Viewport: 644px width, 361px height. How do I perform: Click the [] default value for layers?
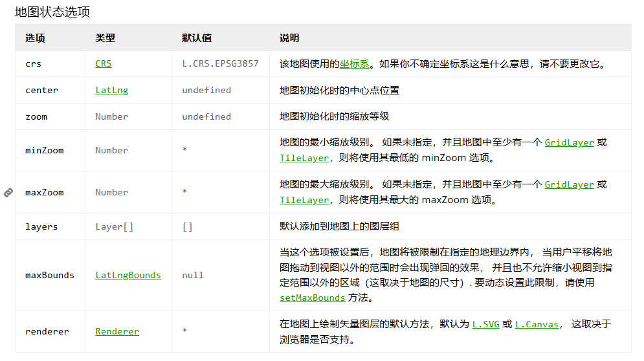(187, 226)
